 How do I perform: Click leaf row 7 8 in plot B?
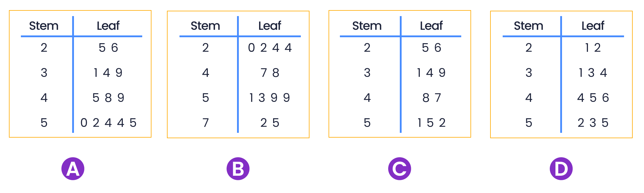pos(270,73)
